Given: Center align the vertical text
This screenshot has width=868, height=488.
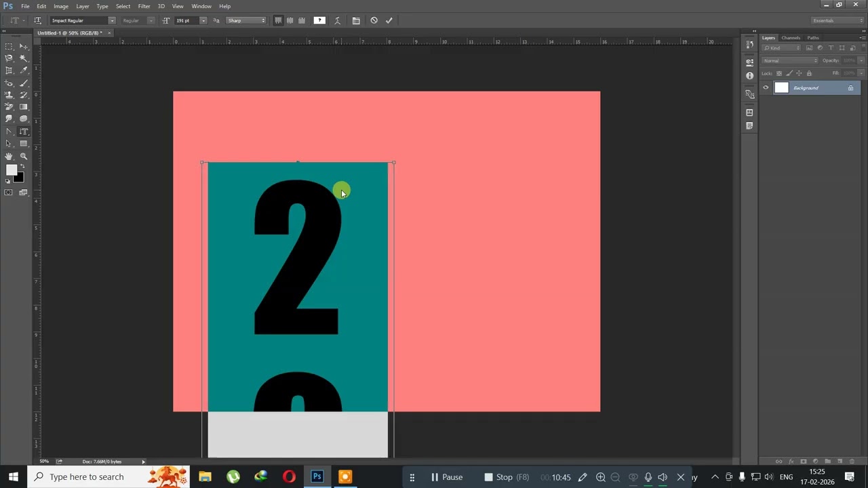Looking at the screenshot, I should point(290,20).
